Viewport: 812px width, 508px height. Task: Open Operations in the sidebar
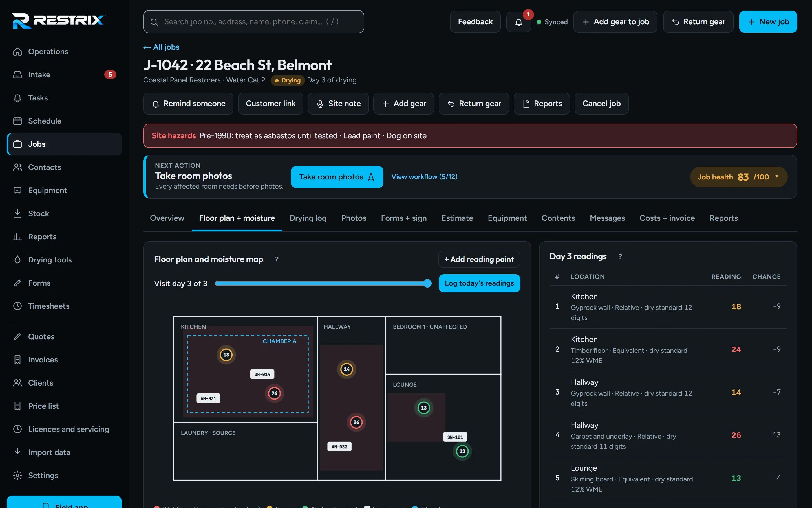[64, 51]
